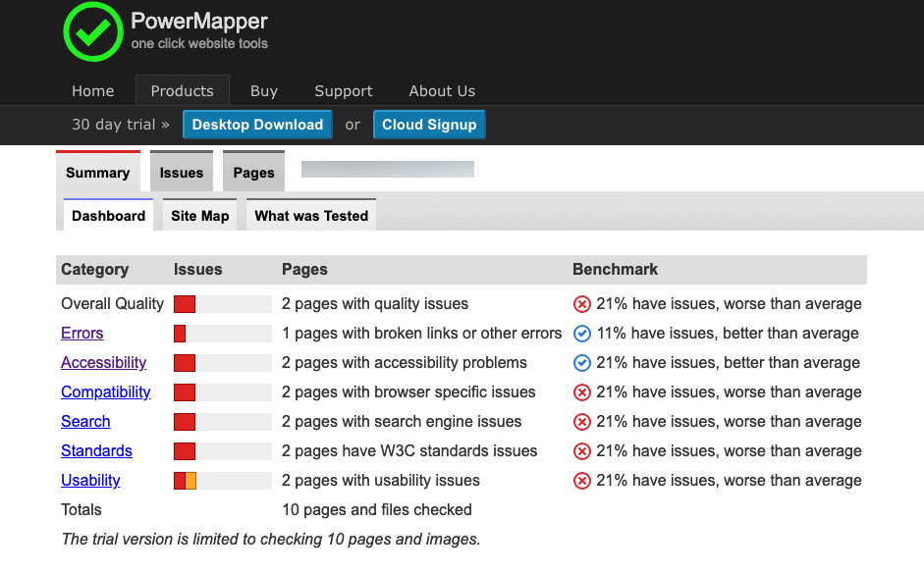Open the Site Map sub-tab

[x=199, y=216]
